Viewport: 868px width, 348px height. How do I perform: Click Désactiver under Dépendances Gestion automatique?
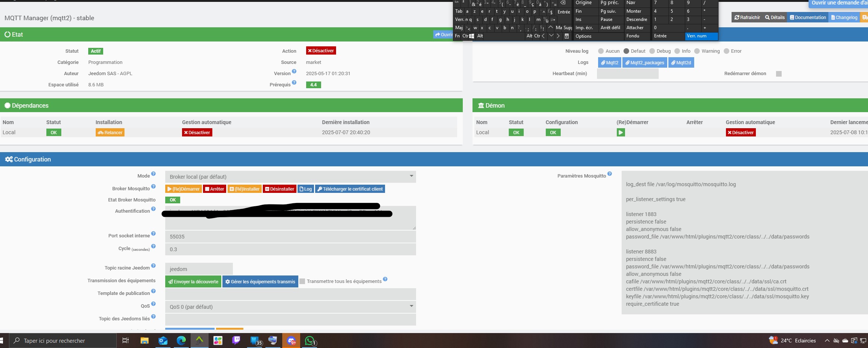197,132
